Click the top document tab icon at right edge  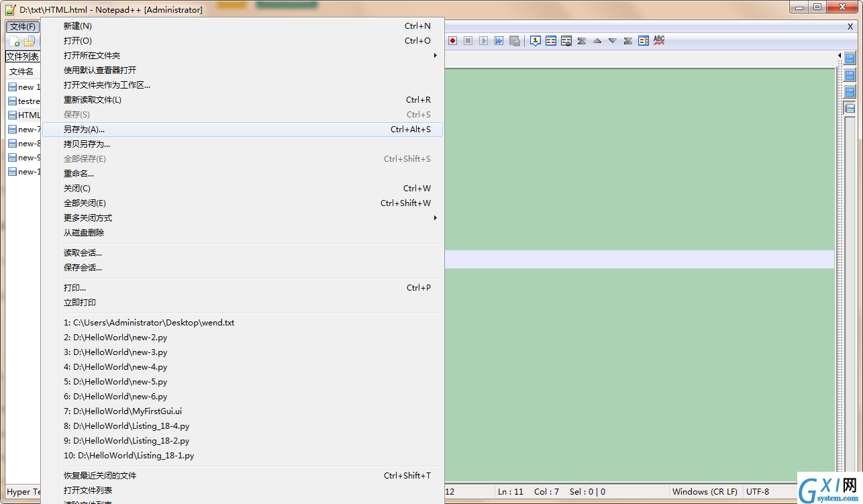850,59
